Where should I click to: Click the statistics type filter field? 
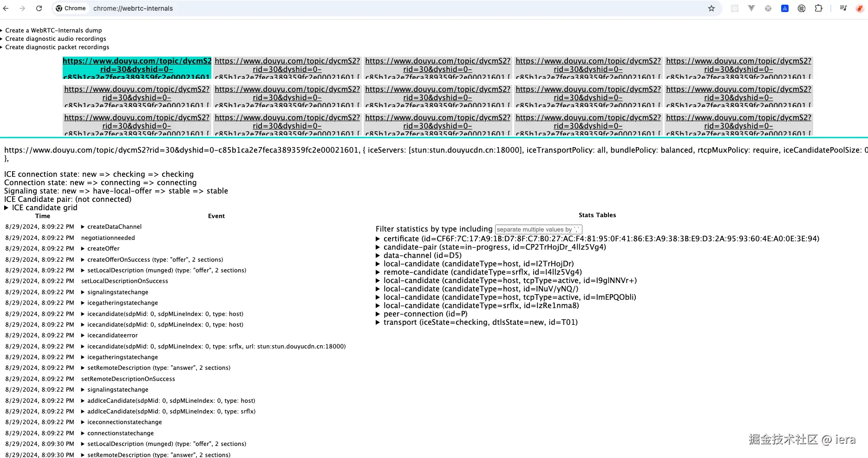point(538,229)
